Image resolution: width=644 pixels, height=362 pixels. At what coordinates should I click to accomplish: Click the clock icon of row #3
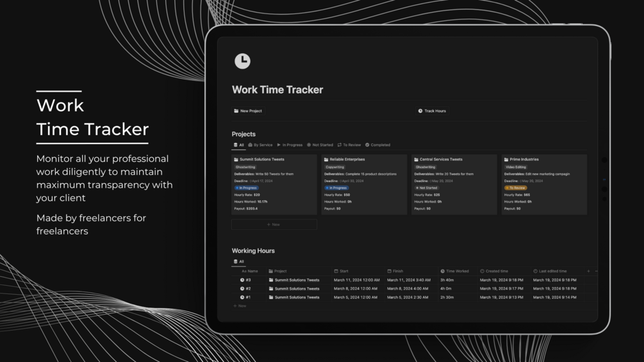pos(242,280)
